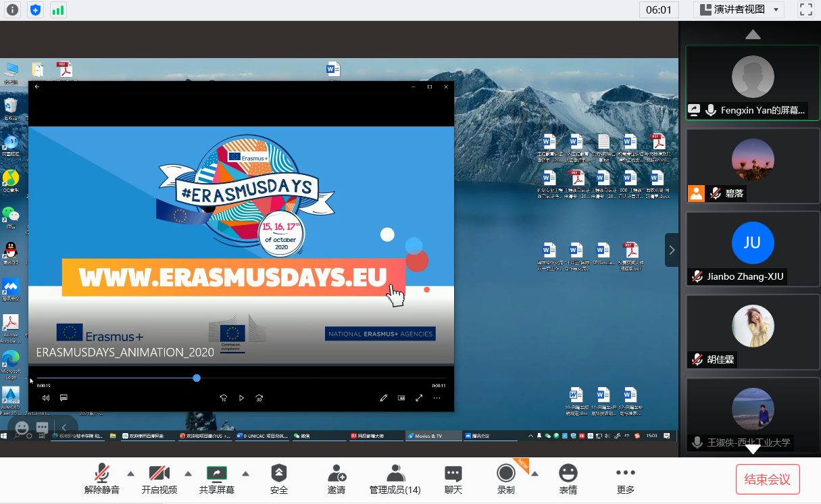Screen dimensions: 821x504
Task: Select Jianbo Zhang-XJU participant tile
Action: [753, 249]
